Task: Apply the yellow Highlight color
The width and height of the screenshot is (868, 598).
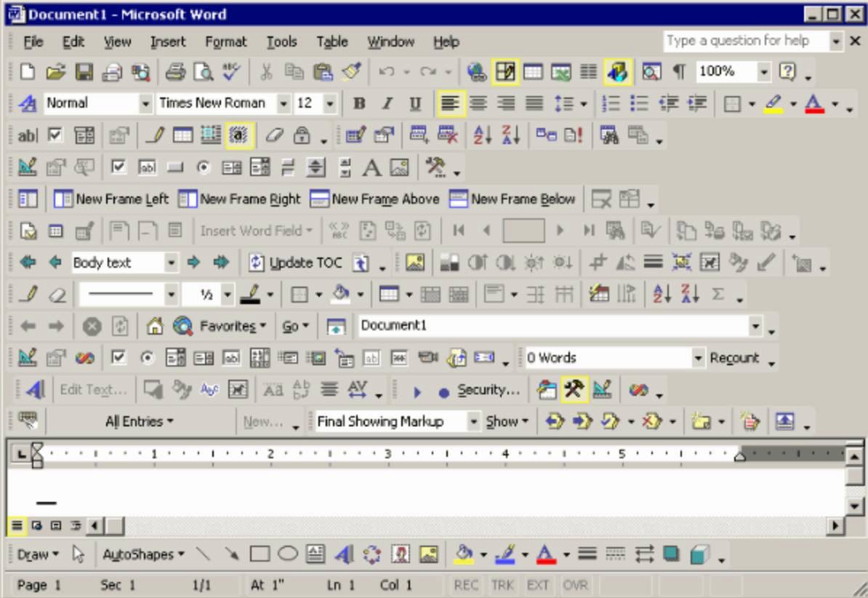Action: click(x=773, y=103)
